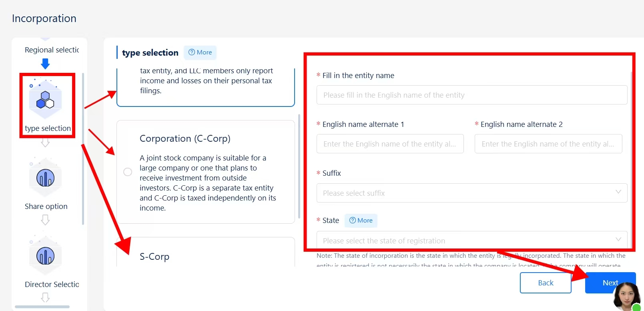Click the Next button
644x311 pixels.
610,283
